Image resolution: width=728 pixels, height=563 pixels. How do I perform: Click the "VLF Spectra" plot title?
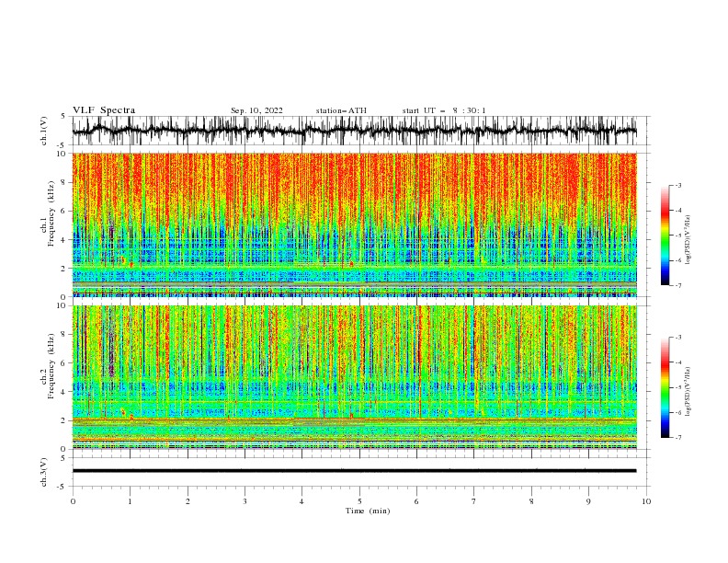(104, 110)
